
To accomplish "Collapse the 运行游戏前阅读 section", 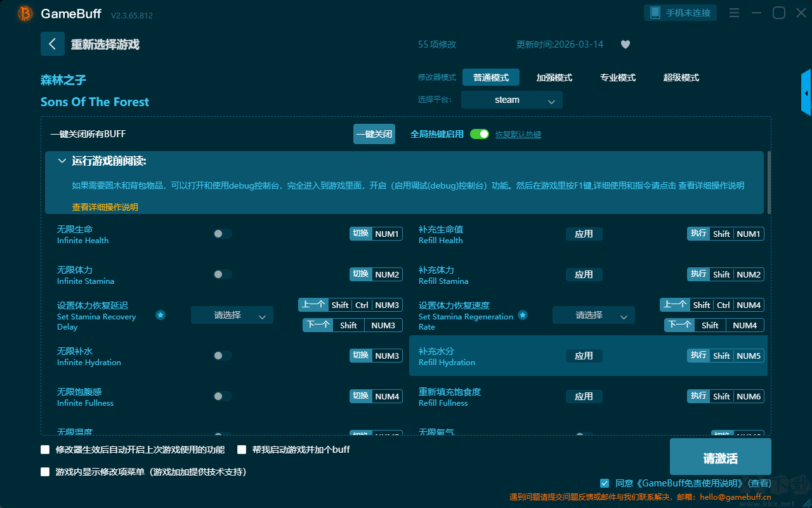I will click(62, 161).
